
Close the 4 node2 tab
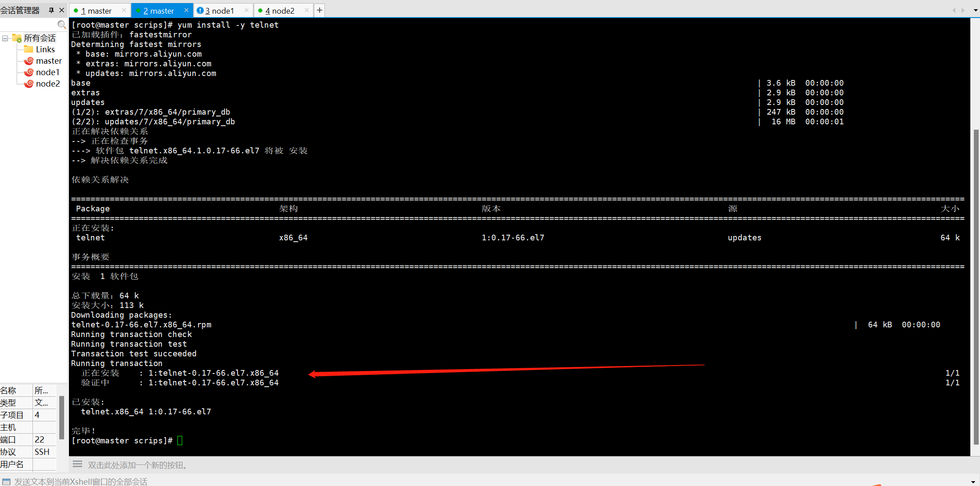306,10
